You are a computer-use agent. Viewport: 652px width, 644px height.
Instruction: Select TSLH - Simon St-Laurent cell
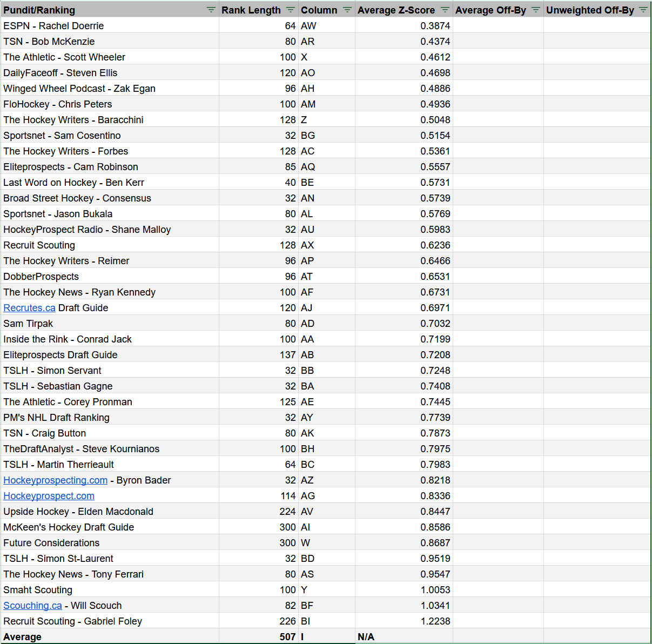pyautogui.click(x=110, y=558)
